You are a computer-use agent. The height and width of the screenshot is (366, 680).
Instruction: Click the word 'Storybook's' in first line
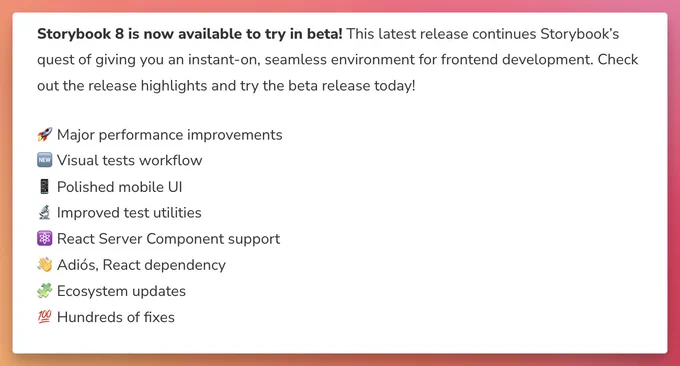pos(580,34)
